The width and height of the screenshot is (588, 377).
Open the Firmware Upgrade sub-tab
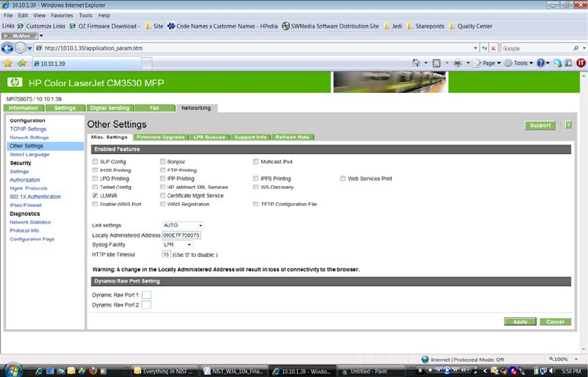tap(161, 137)
